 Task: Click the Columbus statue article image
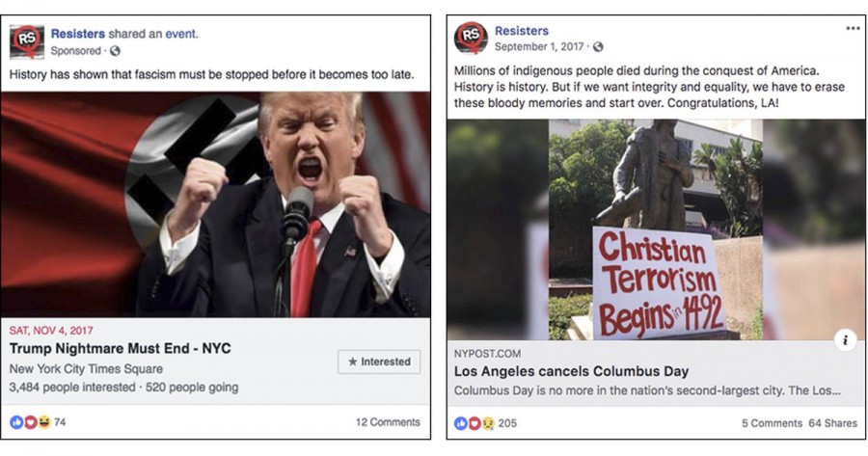click(x=656, y=229)
